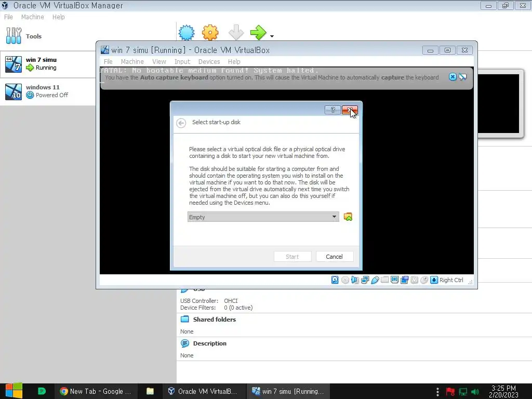Open Machine menu in win 7 simu window
The height and width of the screenshot is (399, 532).
pyautogui.click(x=132, y=62)
